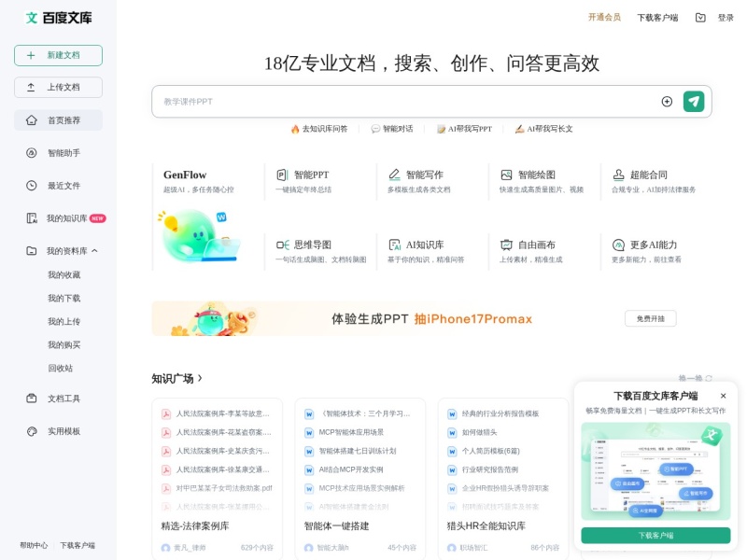Viewport: 747px width, 560px height.
Task: Click the 文档工具 toolbox icon
Action: pyautogui.click(x=32, y=399)
